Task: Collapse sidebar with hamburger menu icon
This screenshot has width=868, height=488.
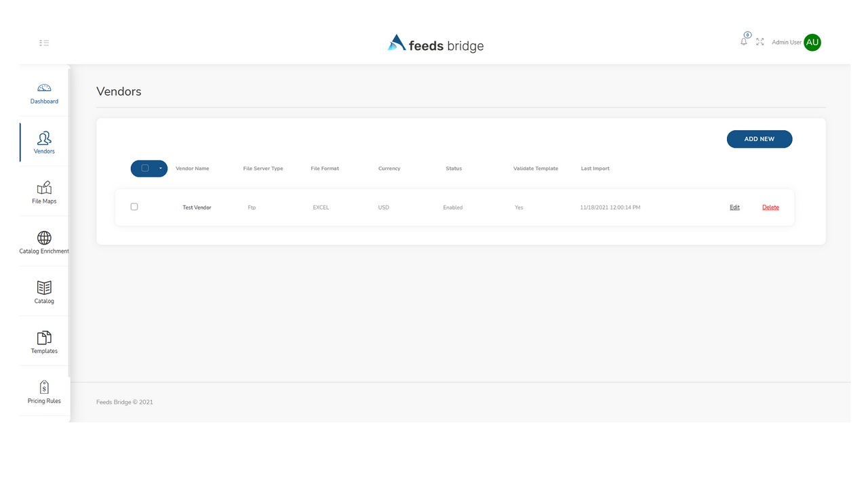Action: 44,43
